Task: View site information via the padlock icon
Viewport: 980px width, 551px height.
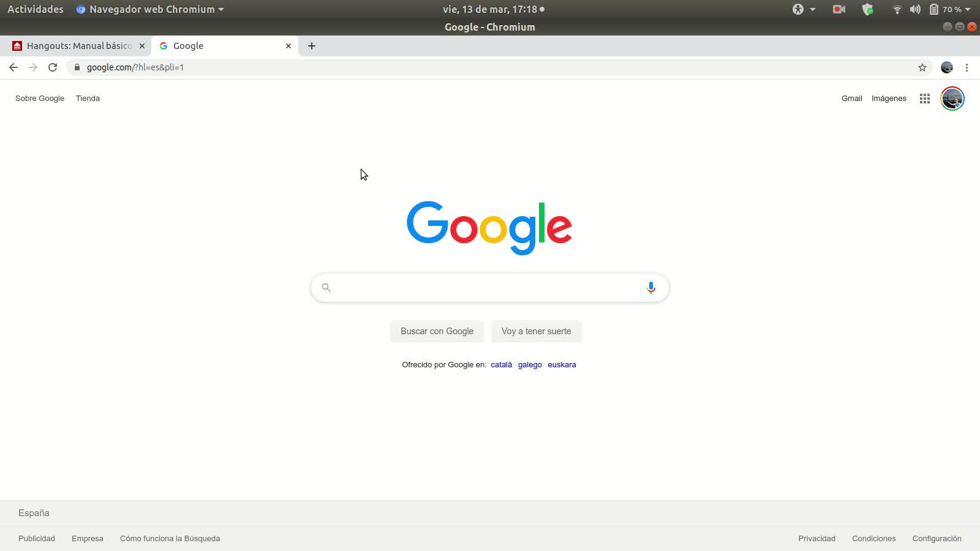Action: 77,67
